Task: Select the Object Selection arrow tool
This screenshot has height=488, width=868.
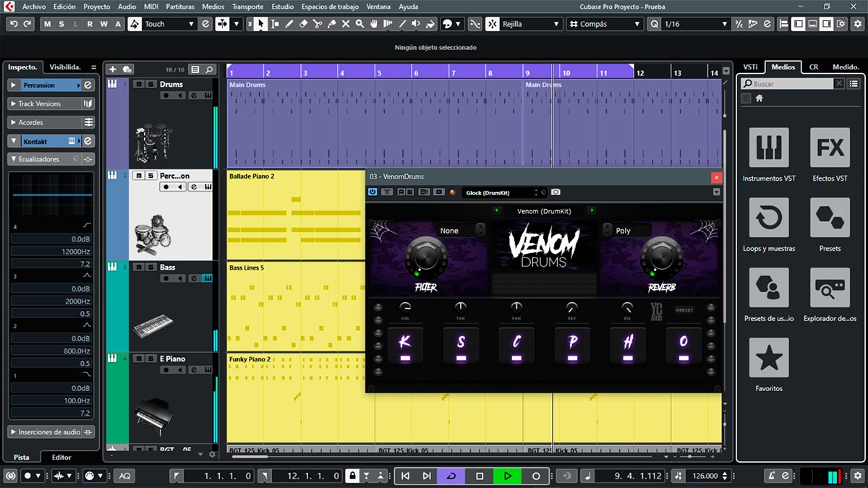Action: click(x=260, y=24)
